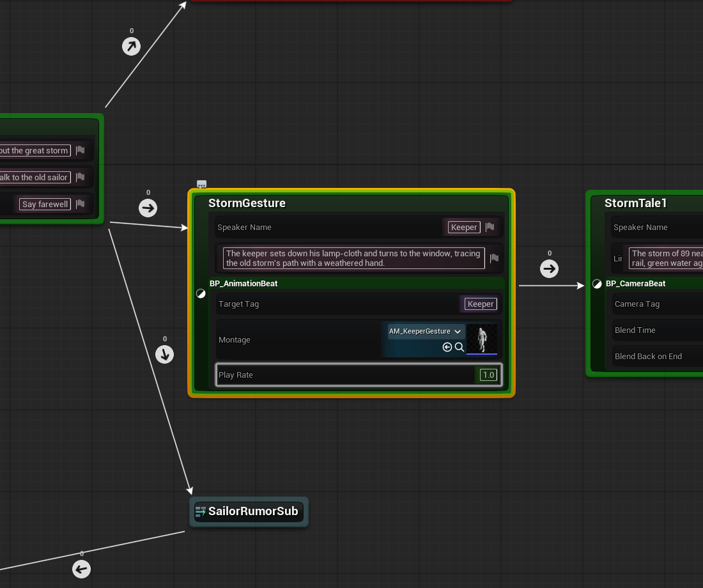Click the Blend Back on End label
The width and height of the screenshot is (703, 588).
[x=648, y=357]
